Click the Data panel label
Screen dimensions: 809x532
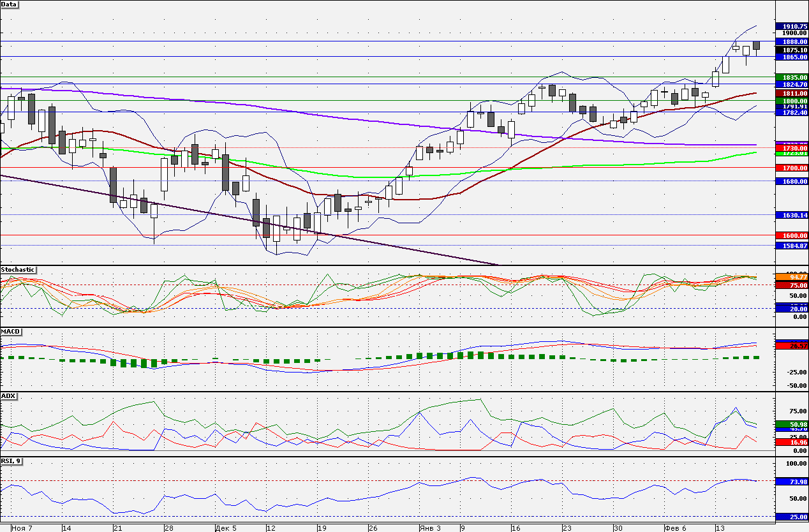(10, 4)
